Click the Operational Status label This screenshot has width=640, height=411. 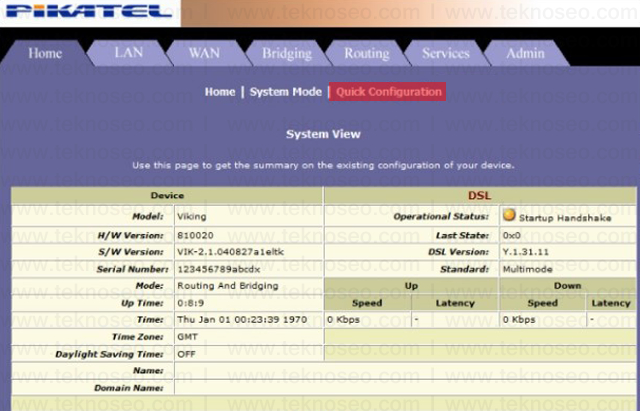[441, 216]
